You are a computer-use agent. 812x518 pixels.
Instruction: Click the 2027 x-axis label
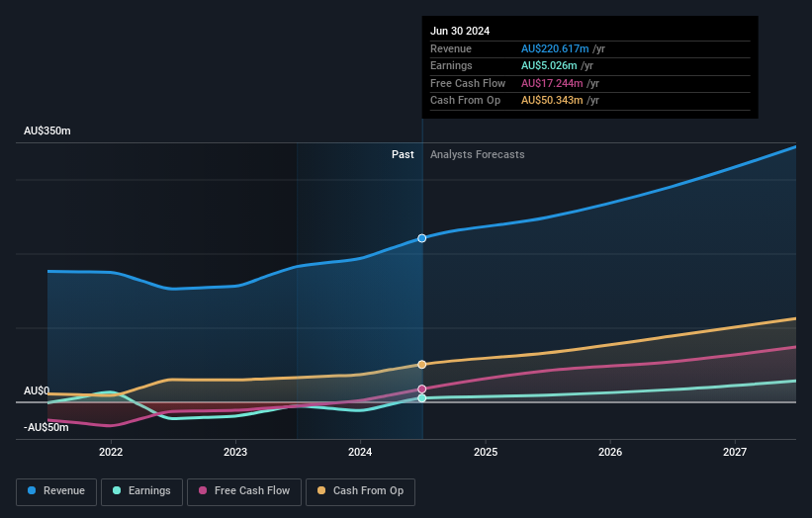tap(735, 453)
